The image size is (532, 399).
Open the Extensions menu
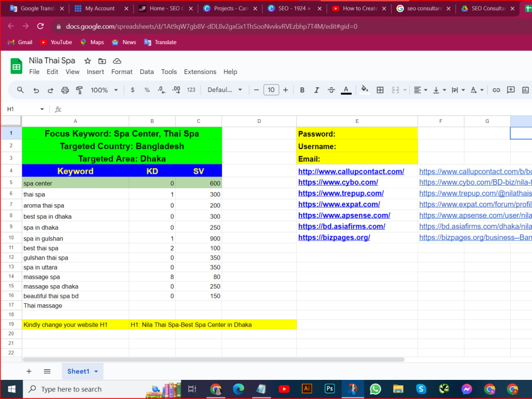click(200, 72)
